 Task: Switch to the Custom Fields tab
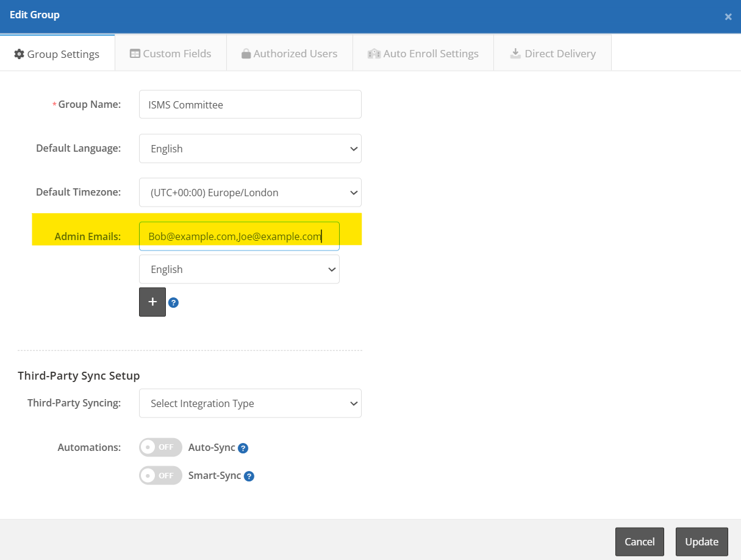click(x=170, y=54)
